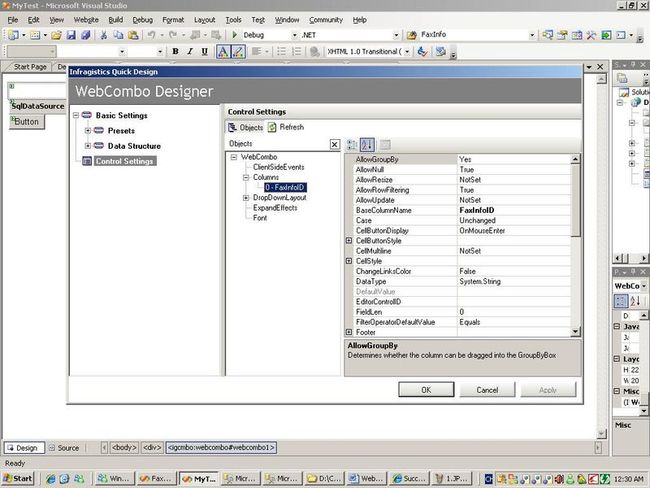Screen dimensions: 650x488
Task: Click the Copy toolbar icon
Action: [118, 35]
